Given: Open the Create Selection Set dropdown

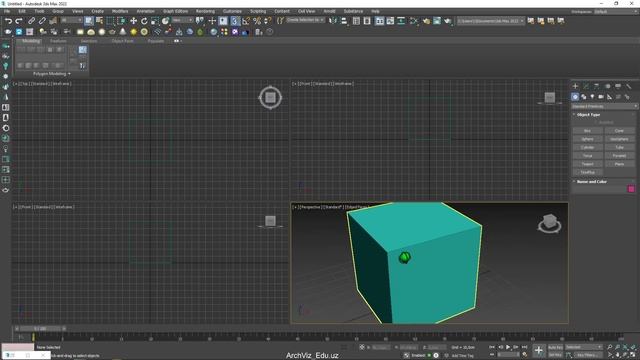Looking at the screenshot, I should [x=305, y=20].
